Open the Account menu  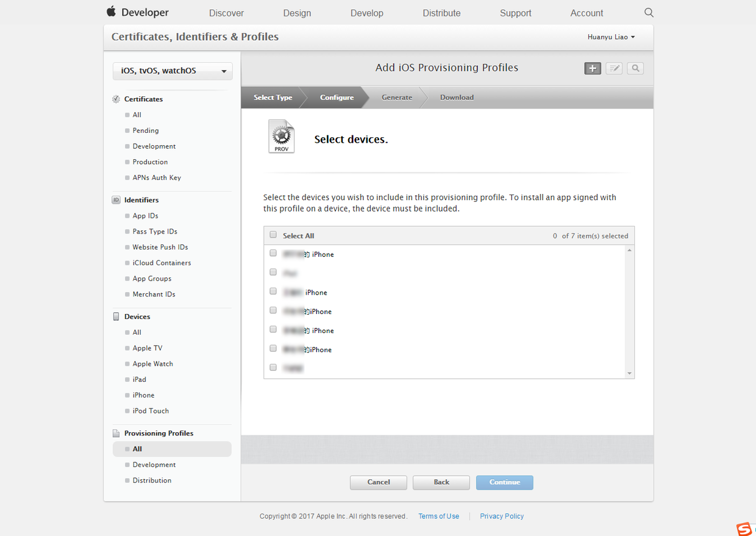coord(587,13)
